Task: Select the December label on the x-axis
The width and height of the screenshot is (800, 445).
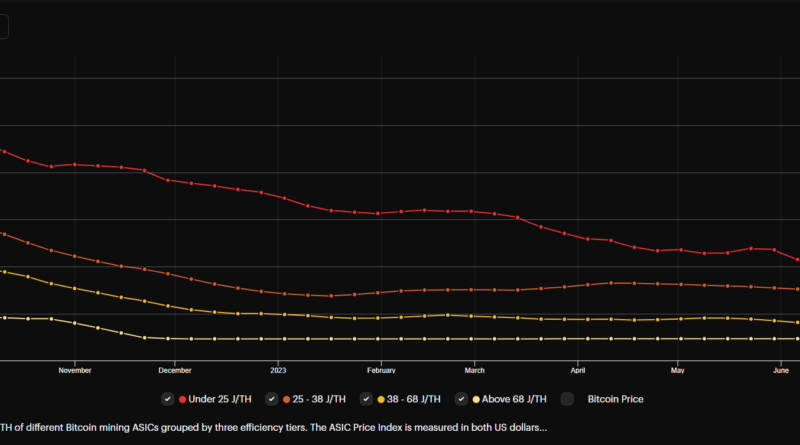Action: point(175,370)
